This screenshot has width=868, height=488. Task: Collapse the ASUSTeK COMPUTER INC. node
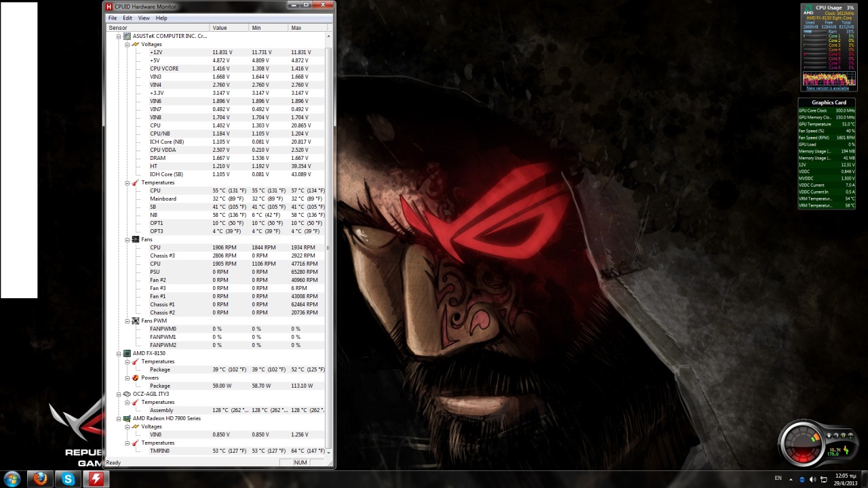point(119,36)
